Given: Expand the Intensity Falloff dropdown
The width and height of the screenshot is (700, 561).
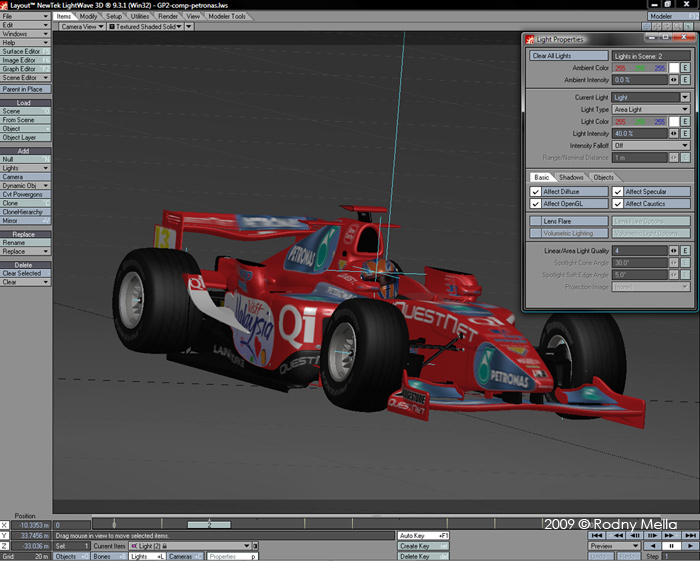Looking at the screenshot, I should tap(651, 145).
